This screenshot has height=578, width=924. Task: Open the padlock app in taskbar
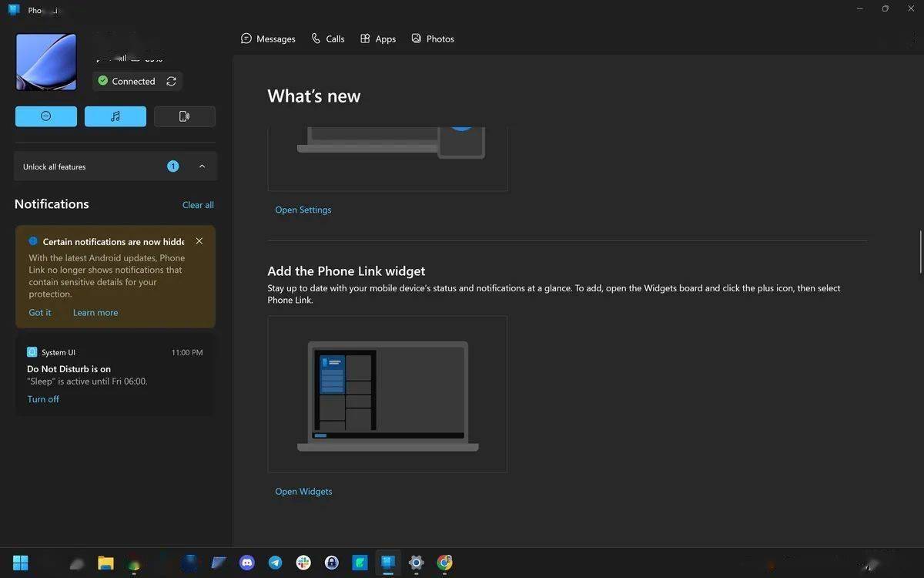(332, 563)
